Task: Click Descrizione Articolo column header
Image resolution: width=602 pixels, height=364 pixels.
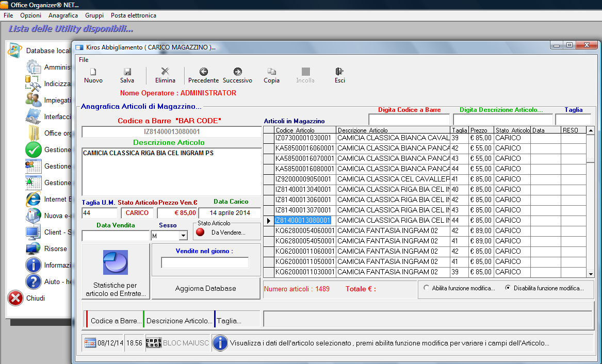Action: coord(393,130)
